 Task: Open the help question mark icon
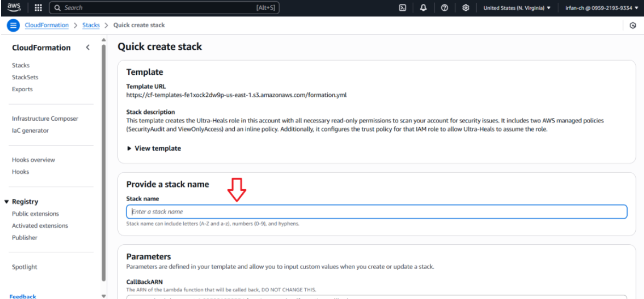tap(444, 8)
